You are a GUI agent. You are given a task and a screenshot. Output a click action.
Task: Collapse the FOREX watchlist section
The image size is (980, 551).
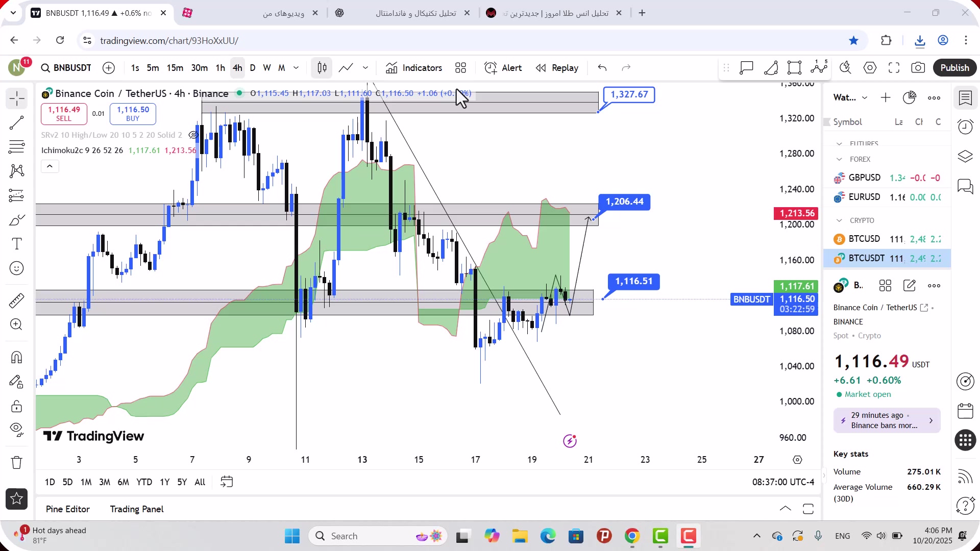pos(840,160)
